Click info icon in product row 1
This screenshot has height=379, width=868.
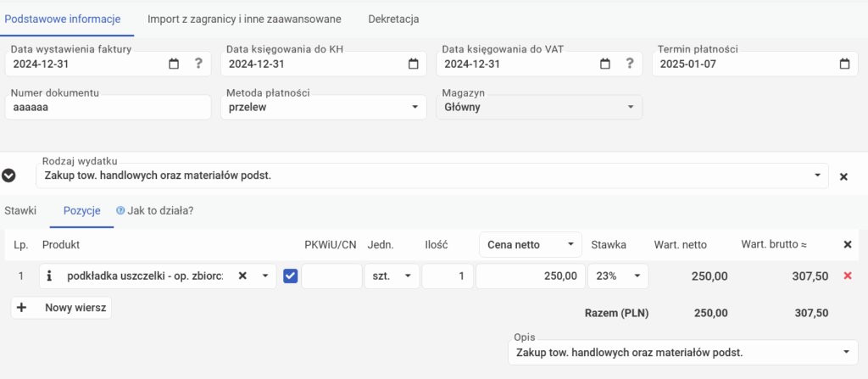49,276
